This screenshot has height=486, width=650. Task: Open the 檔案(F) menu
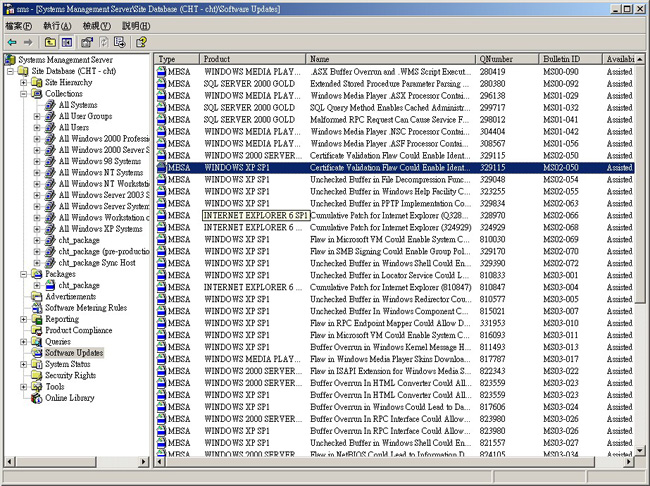(19, 26)
